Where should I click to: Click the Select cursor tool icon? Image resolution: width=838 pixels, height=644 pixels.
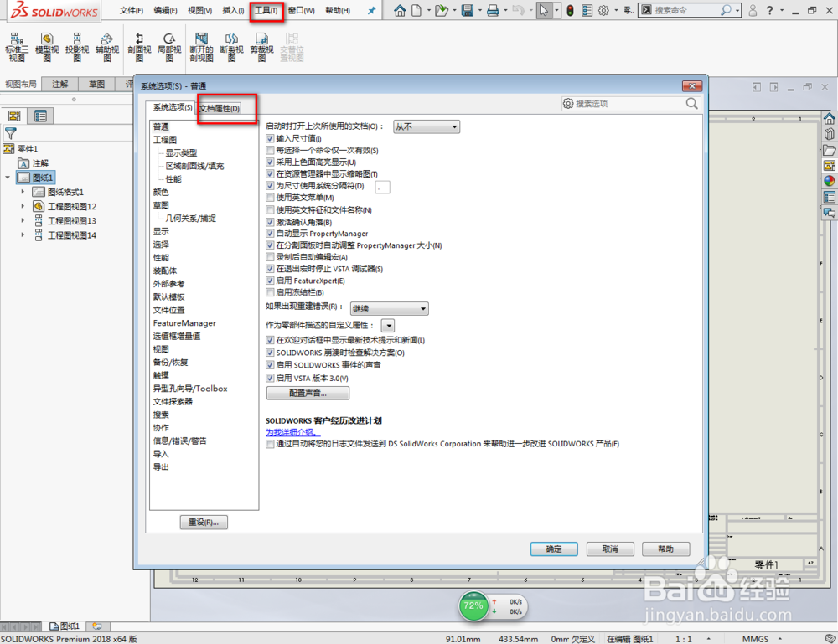[544, 10]
